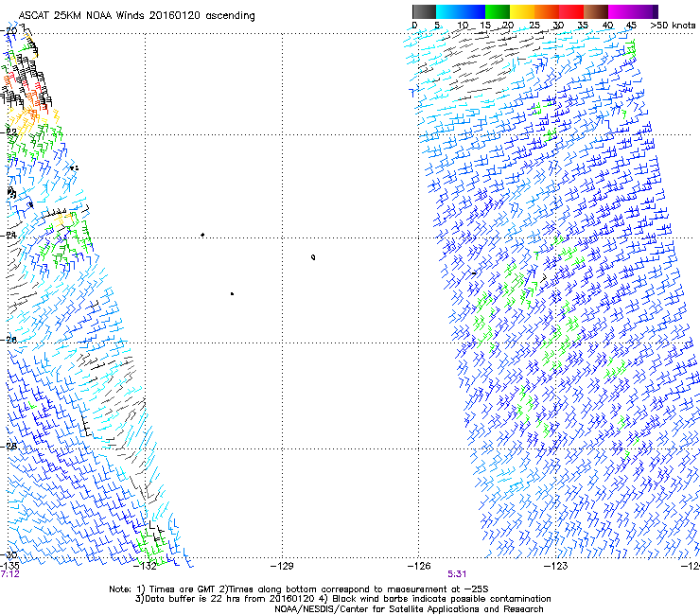Click the red 30-35 knots legend swatch
The width and height of the screenshot is (700, 615).
[571, 11]
